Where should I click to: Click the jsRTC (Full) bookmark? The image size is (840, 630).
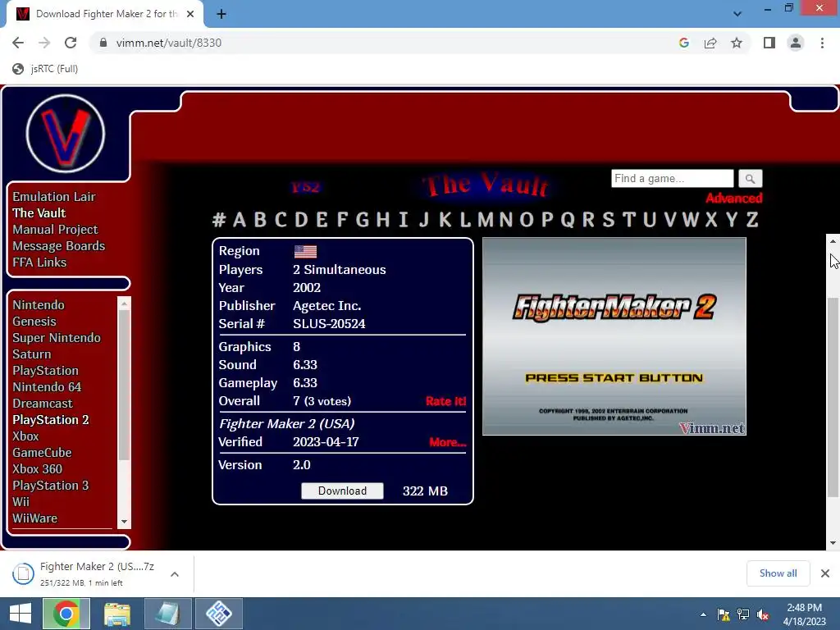46,69
